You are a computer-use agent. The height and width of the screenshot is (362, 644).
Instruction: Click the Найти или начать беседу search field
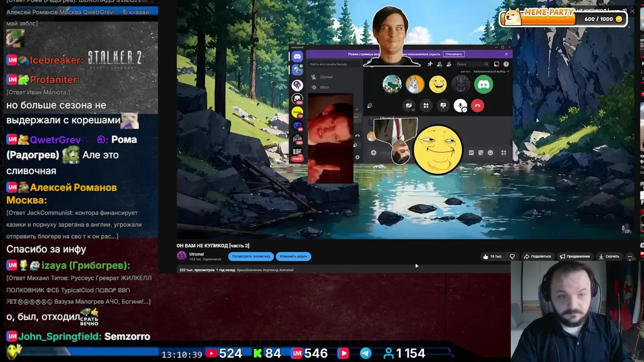point(335,64)
